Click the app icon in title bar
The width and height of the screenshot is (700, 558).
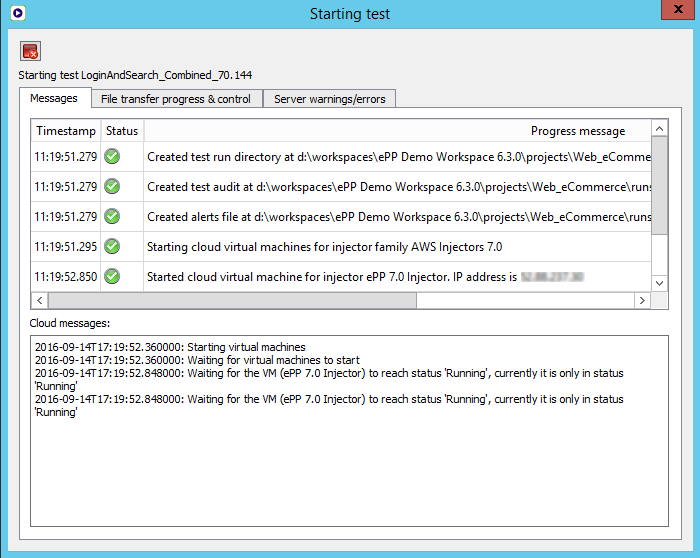coord(15,13)
